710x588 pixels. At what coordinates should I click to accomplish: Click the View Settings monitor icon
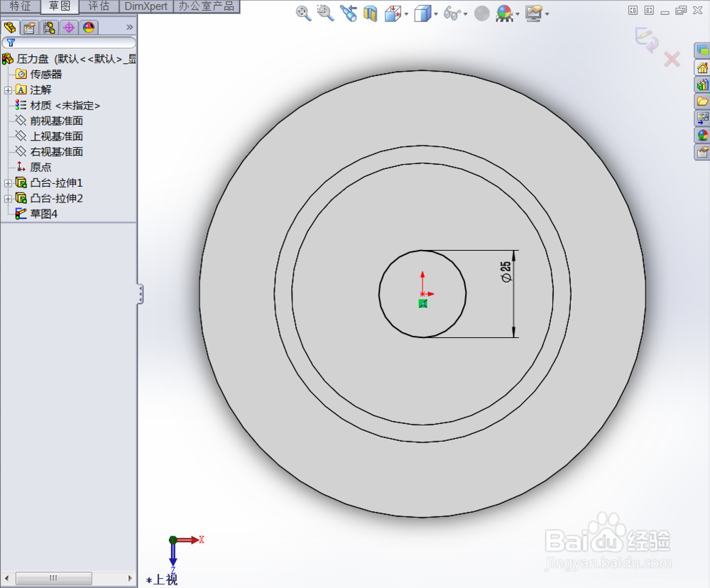click(x=535, y=13)
